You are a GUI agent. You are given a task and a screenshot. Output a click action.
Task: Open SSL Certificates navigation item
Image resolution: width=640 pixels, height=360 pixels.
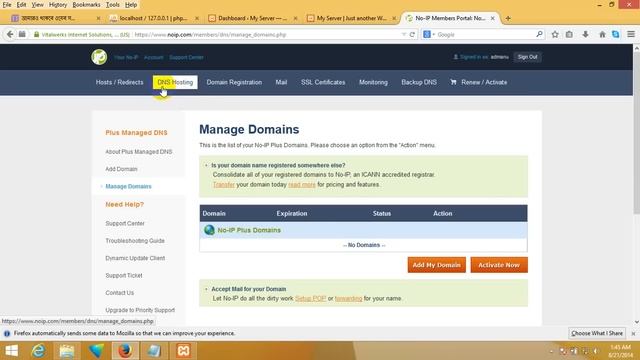[323, 82]
